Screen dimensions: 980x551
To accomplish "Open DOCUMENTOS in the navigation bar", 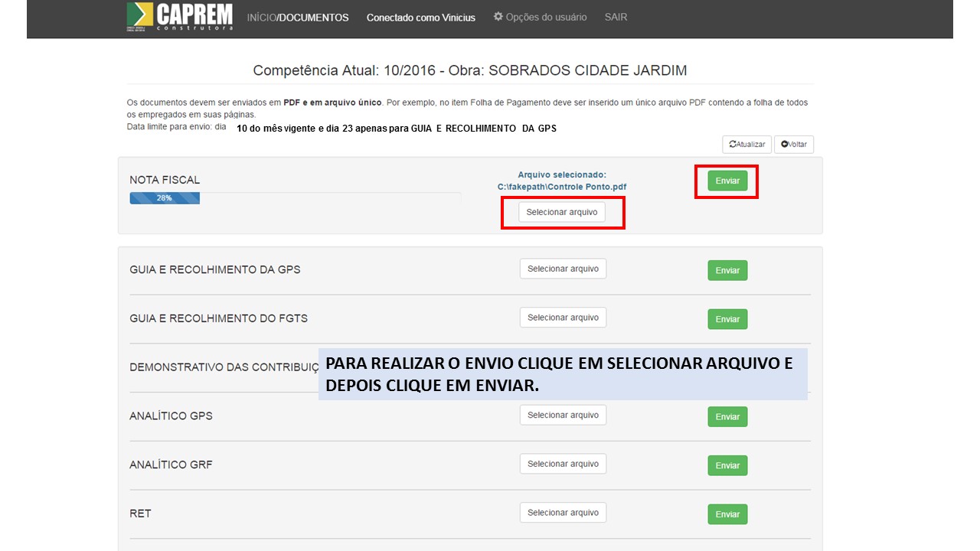I will (314, 18).
